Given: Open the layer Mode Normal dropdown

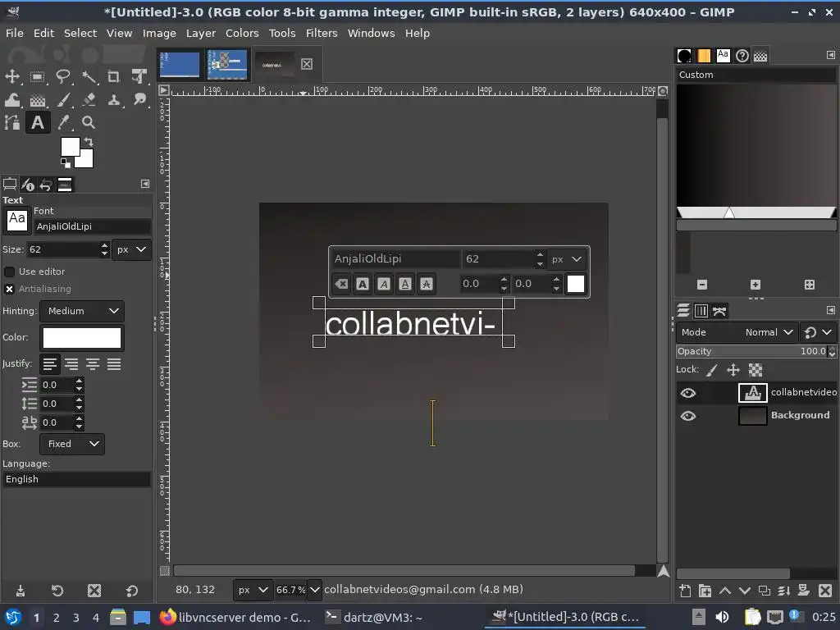Looking at the screenshot, I should pos(737,333).
